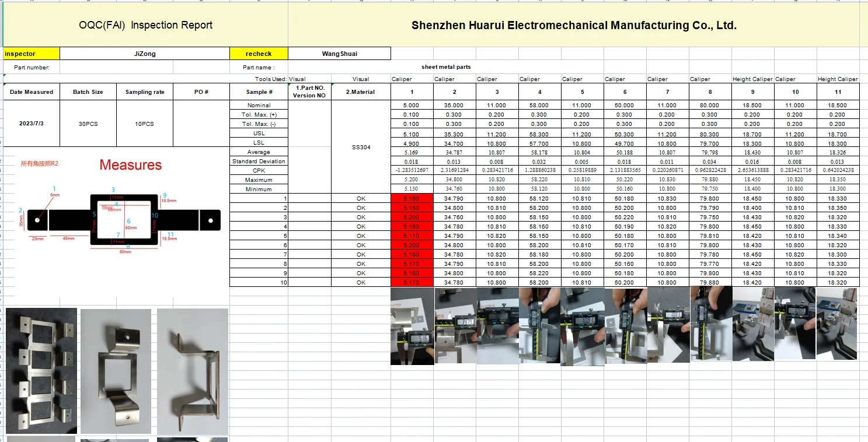
Task: Click the "Date Measured" header cell
Action: tap(32, 92)
